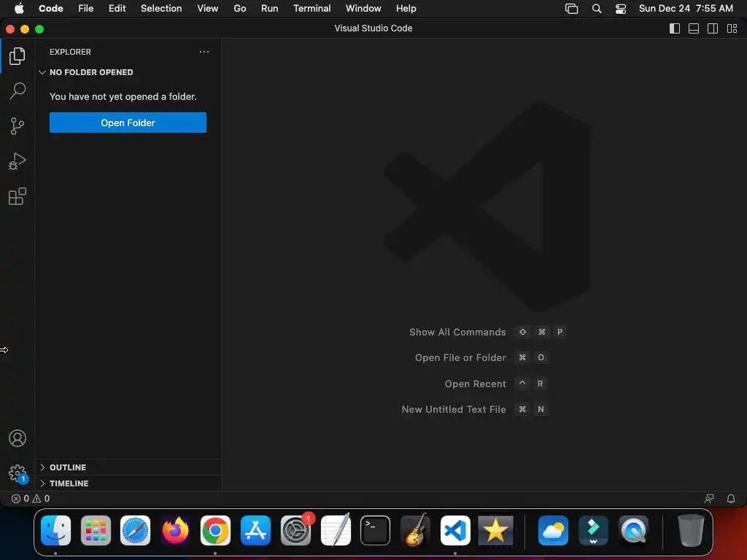Open Terminal from the dock

point(376,531)
